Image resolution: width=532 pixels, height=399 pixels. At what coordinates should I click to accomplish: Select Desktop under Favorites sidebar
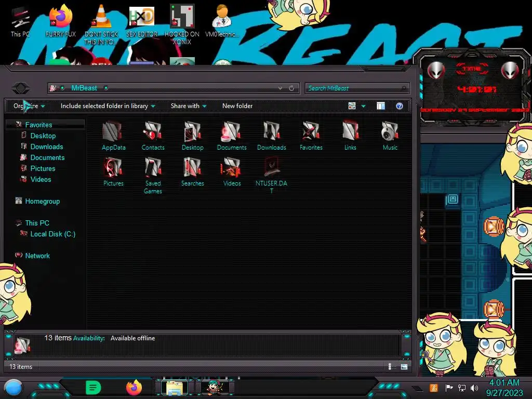coord(43,136)
